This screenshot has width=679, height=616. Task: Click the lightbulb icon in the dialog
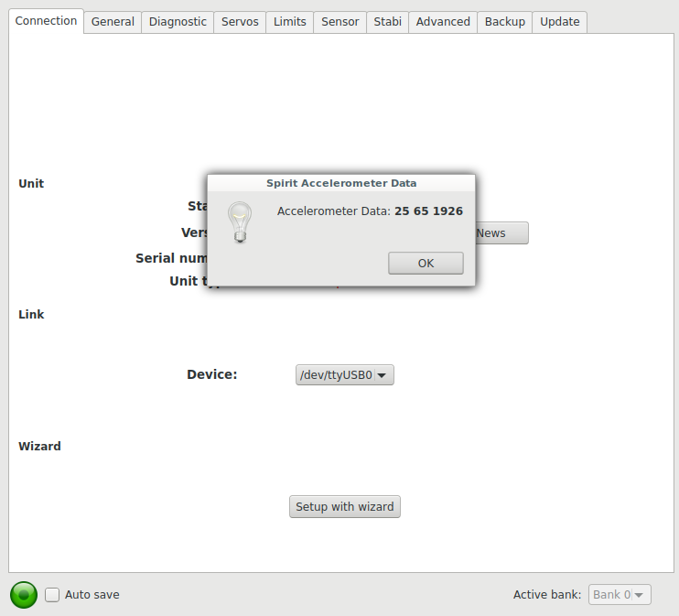239,222
